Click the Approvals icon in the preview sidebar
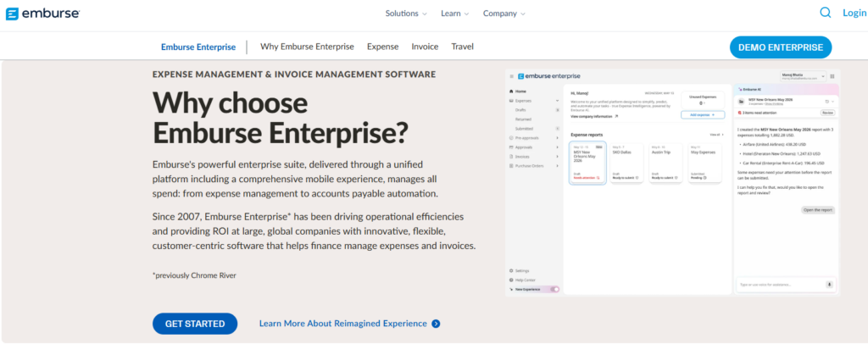 point(511,147)
